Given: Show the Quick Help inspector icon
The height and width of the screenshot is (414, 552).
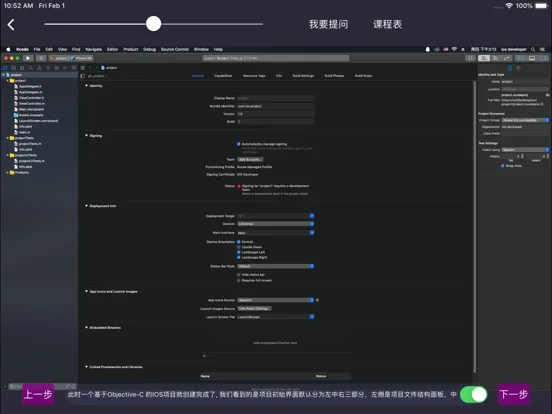Looking at the screenshot, I should (518, 68).
